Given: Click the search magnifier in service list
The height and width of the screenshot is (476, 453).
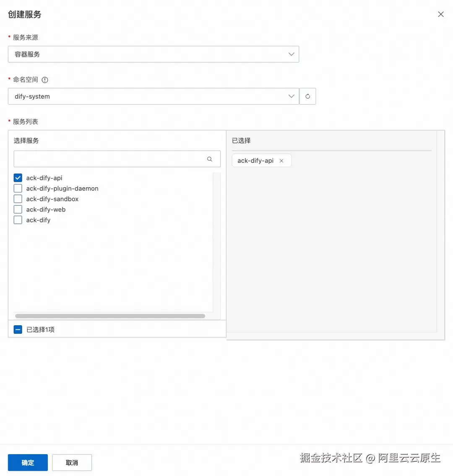Looking at the screenshot, I should pyautogui.click(x=209, y=159).
